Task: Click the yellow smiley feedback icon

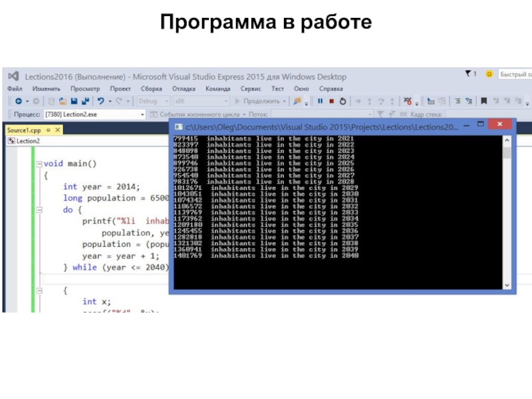Action: (489, 74)
